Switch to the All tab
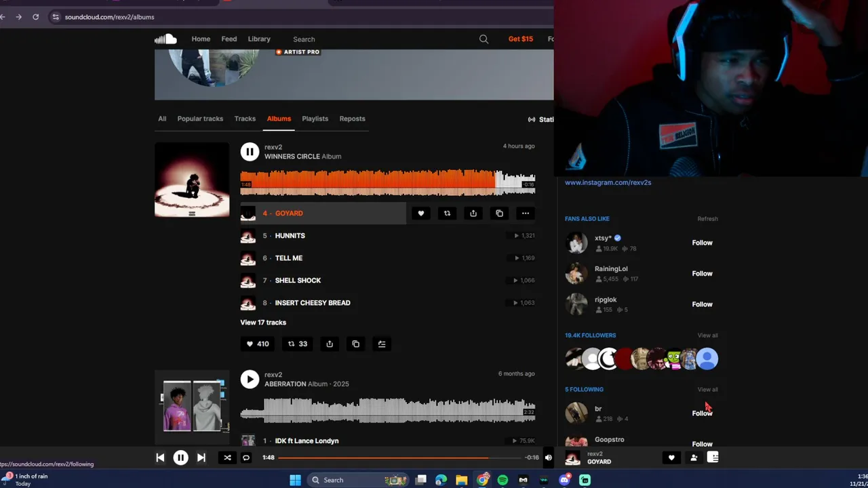 click(162, 119)
